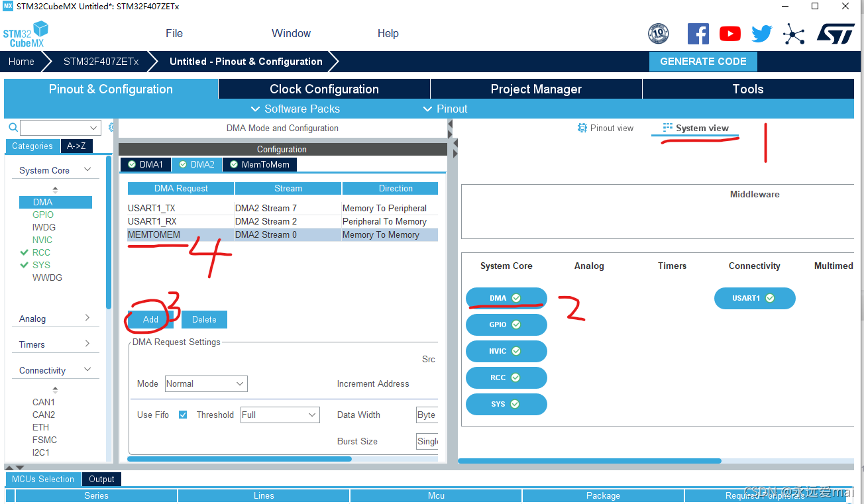This screenshot has width=864, height=504.
Task: Select I2C1 in the Connectivity list
Action: tap(41, 452)
